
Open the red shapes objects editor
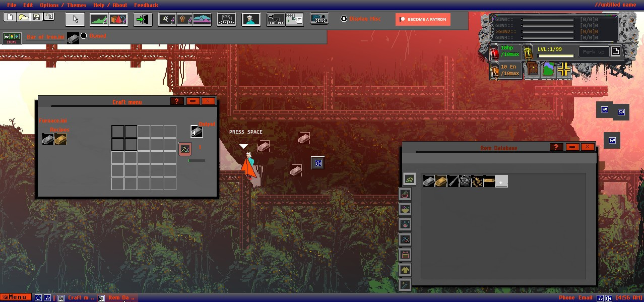coord(117,20)
